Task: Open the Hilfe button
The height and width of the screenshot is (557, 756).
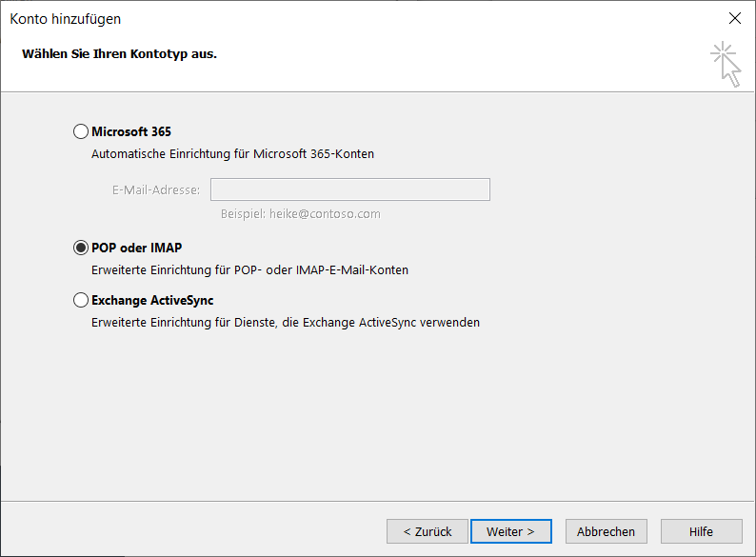Action: (x=701, y=531)
